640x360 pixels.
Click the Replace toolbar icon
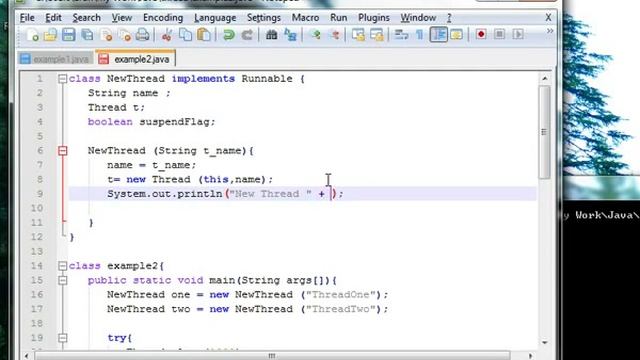[290, 35]
